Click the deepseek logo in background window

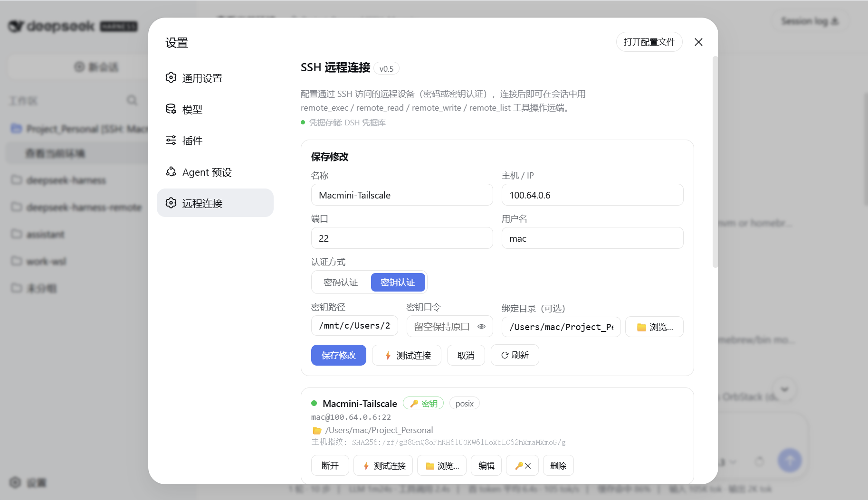click(73, 26)
